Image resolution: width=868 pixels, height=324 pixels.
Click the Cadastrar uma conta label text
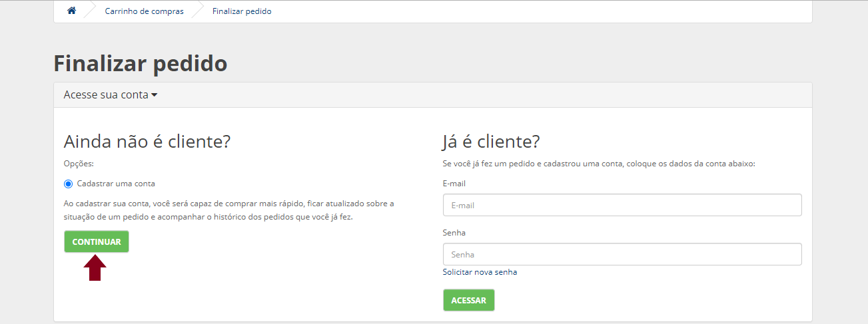pyautogui.click(x=116, y=184)
